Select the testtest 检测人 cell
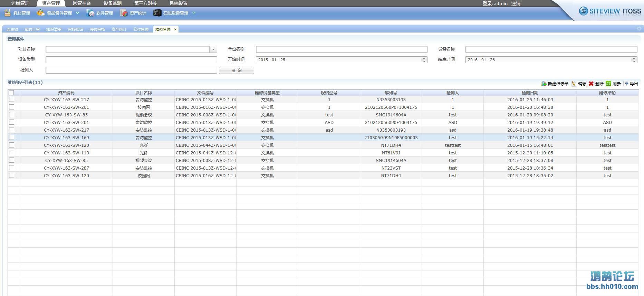644x296 pixels. coord(453,145)
